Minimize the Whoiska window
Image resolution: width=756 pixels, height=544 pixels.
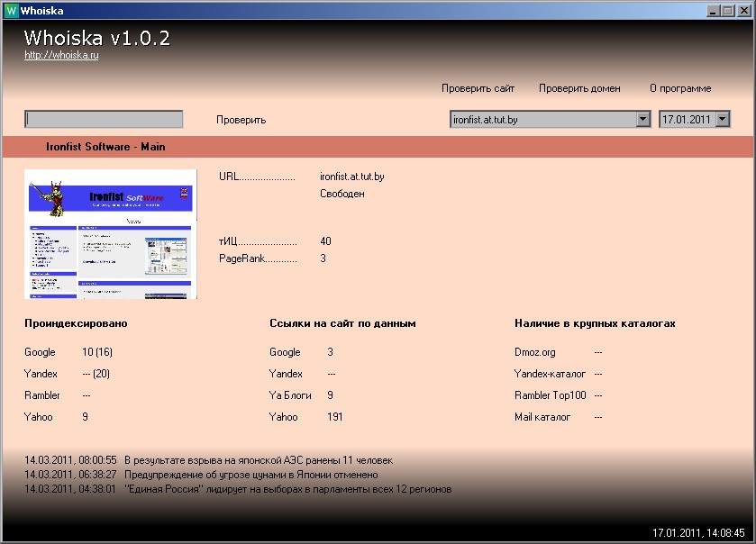point(714,11)
